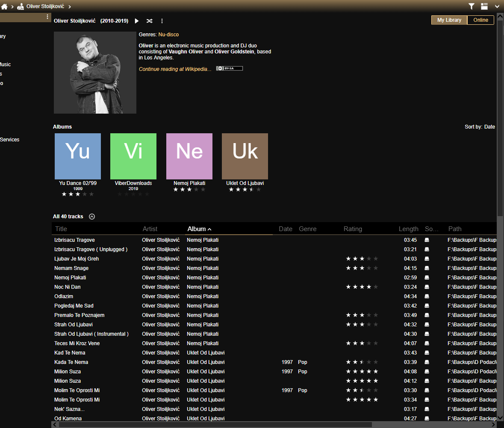Click the Creative Commons BY-SA badge
The width and height of the screenshot is (504, 428).
[230, 68]
